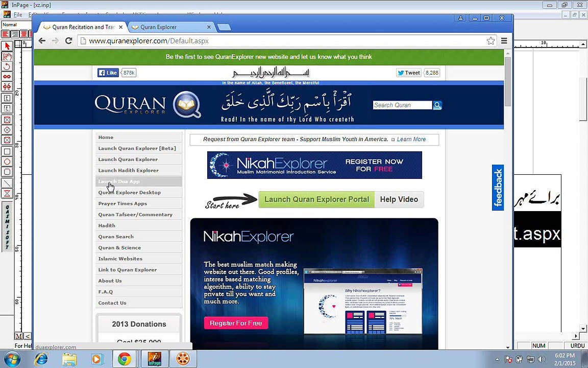Open Chrome user profile icon
The height and width of the screenshot is (368, 588).
(461, 18)
